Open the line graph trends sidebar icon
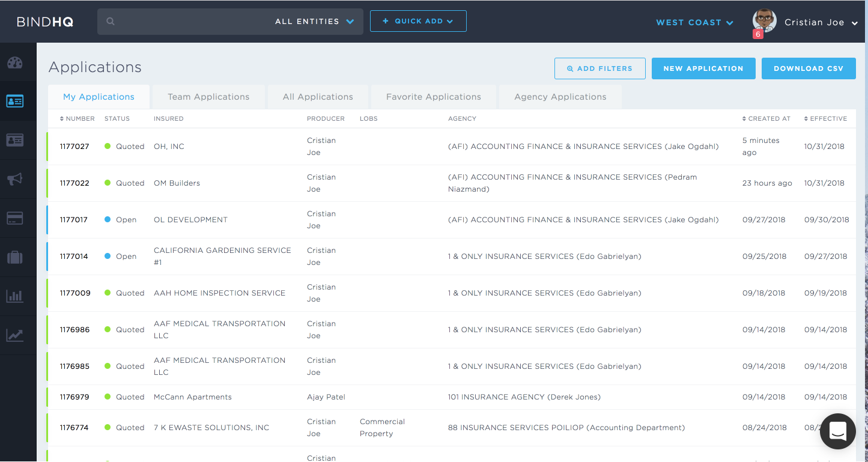 15,335
